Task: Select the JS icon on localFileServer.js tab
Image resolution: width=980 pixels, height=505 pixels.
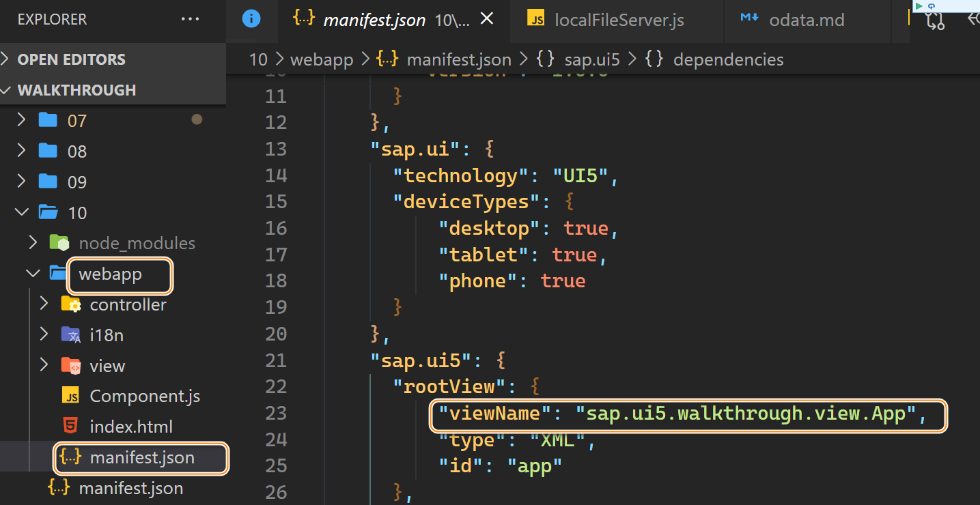Action: 537,20
